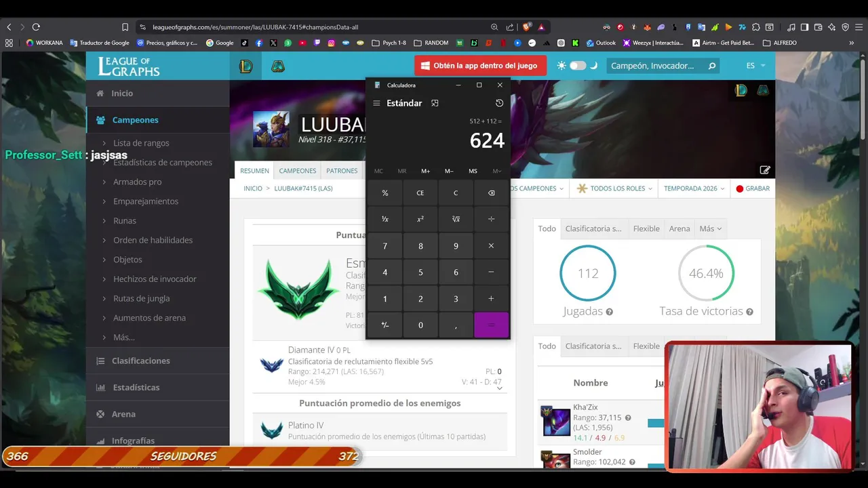
Task: Reload the page with the refresh icon
Action: (x=36, y=27)
